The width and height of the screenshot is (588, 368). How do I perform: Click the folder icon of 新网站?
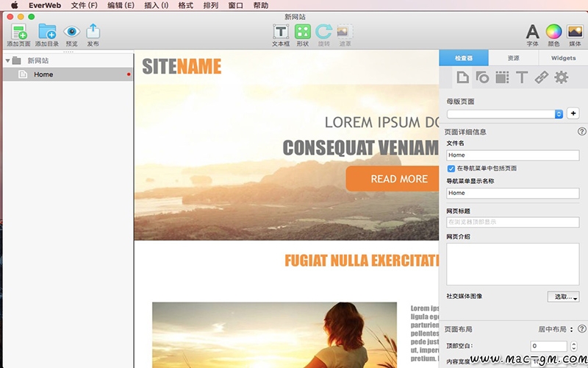[16, 60]
